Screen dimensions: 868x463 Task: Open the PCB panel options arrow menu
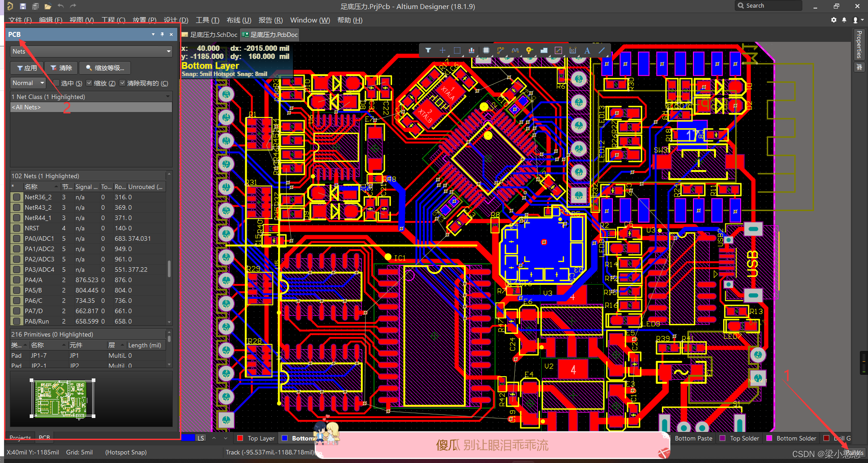click(x=153, y=35)
